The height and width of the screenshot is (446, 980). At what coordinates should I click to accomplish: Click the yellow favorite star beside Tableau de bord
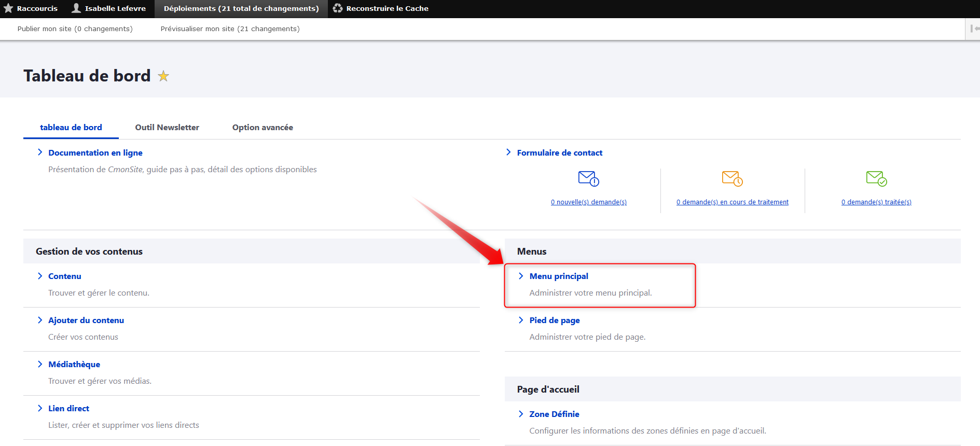tap(163, 76)
